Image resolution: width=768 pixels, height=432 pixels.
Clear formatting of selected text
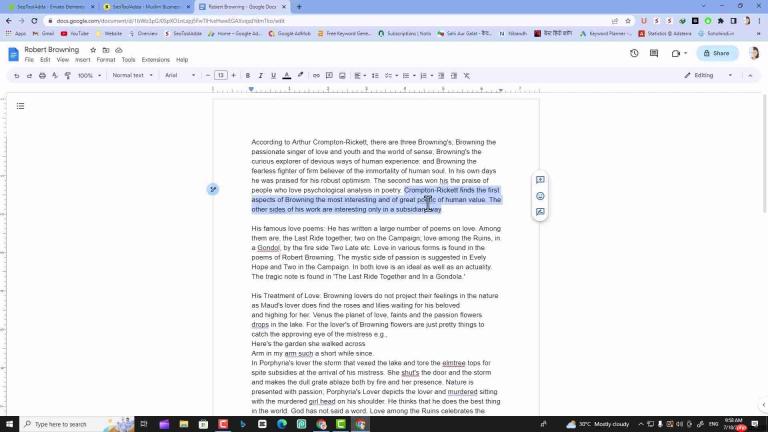coord(467,75)
